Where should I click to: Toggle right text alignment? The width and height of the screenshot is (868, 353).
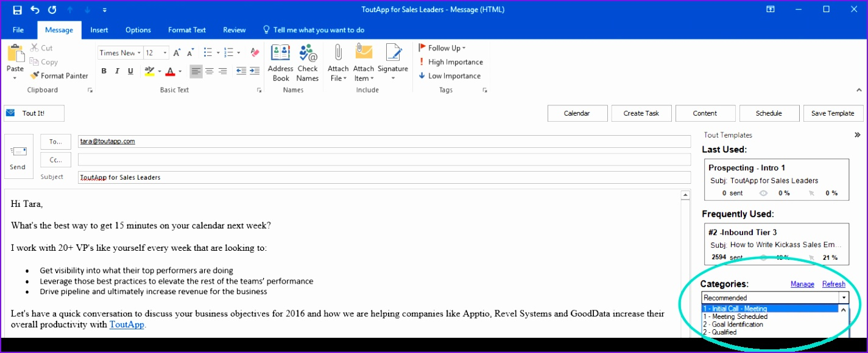pyautogui.click(x=222, y=71)
